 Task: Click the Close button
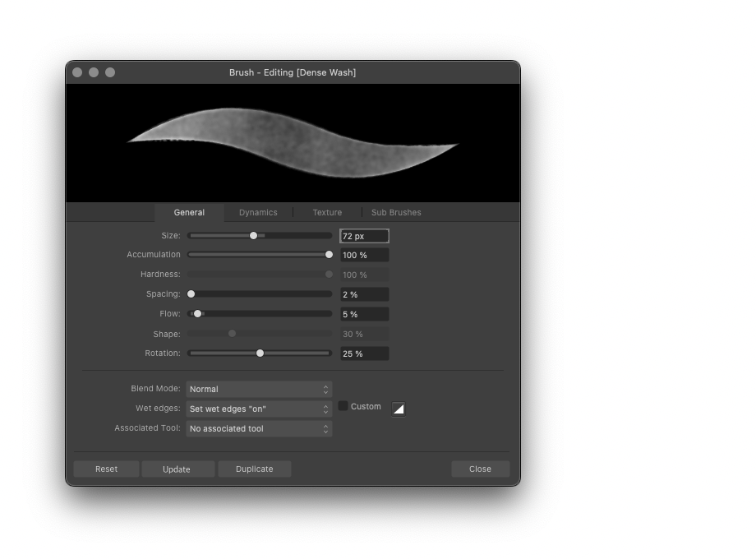coord(480,469)
